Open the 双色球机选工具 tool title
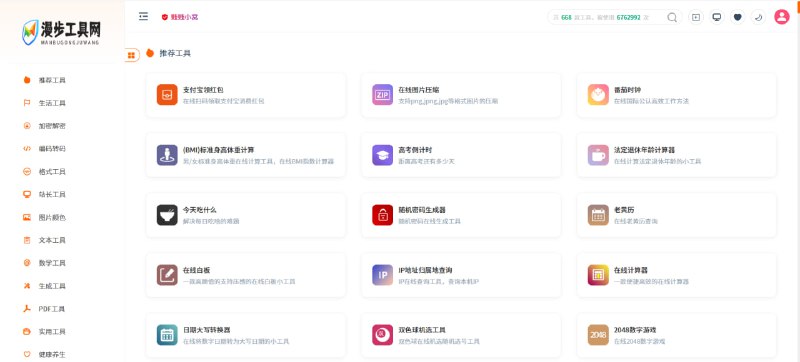Viewport: 800px width, 362px height. 422,330
